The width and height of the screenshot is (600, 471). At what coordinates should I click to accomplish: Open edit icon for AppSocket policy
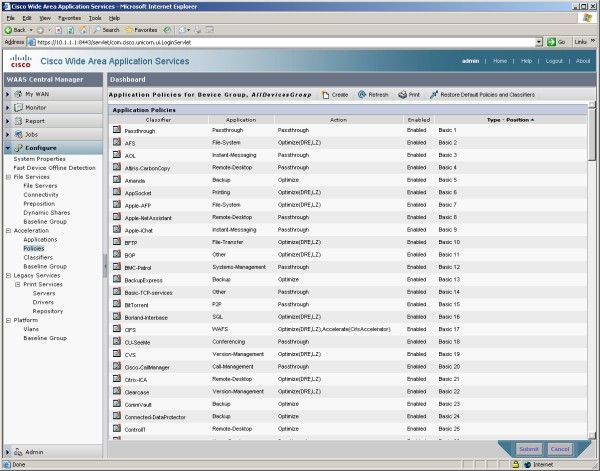pyautogui.click(x=117, y=192)
